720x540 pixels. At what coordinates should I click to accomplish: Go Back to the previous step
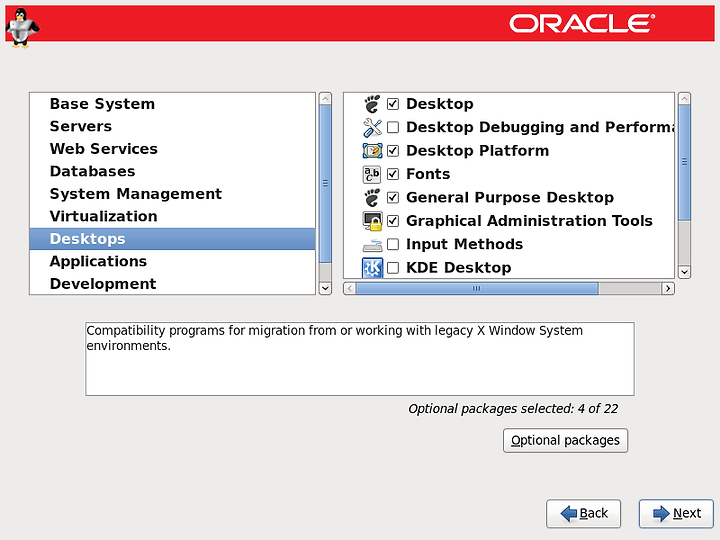click(584, 513)
